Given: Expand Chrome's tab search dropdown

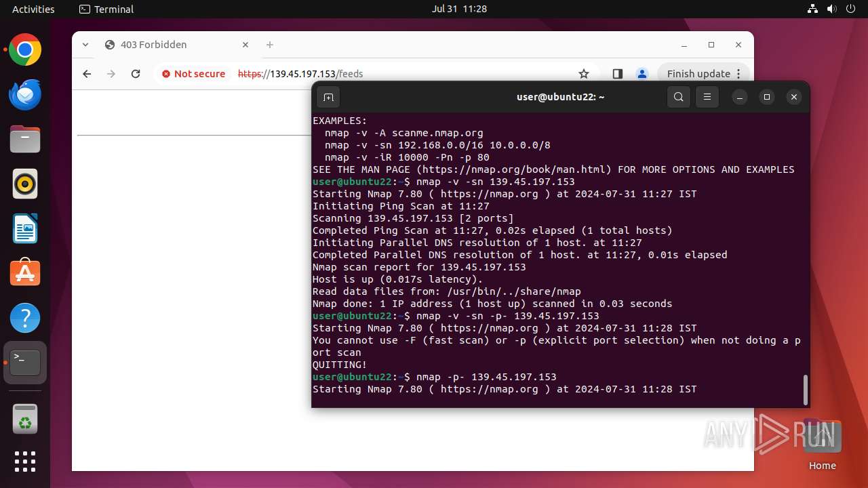Looking at the screenshot, I should [85, 45].
